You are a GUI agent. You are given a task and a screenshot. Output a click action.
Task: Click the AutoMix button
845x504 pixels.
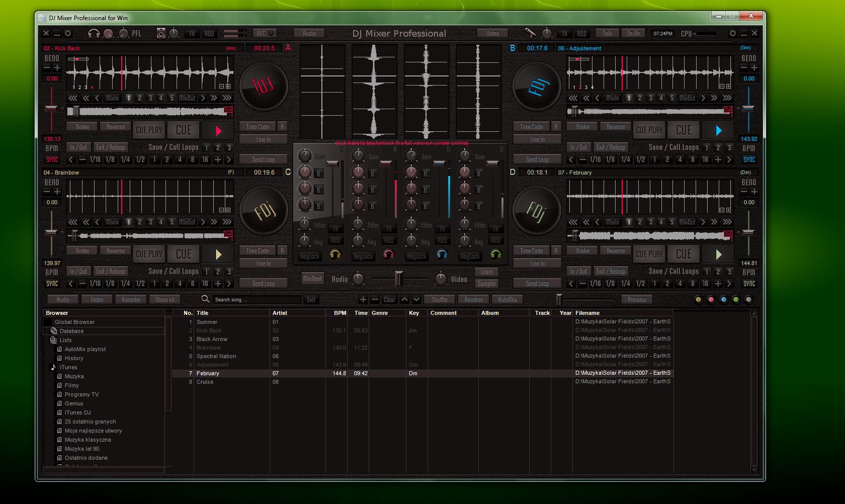click(x=507, y=299)
